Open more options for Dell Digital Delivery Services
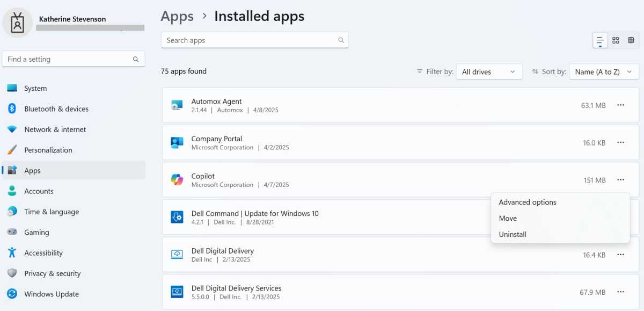This screenshot has width=644, height=311. click(x=620, y=292)
